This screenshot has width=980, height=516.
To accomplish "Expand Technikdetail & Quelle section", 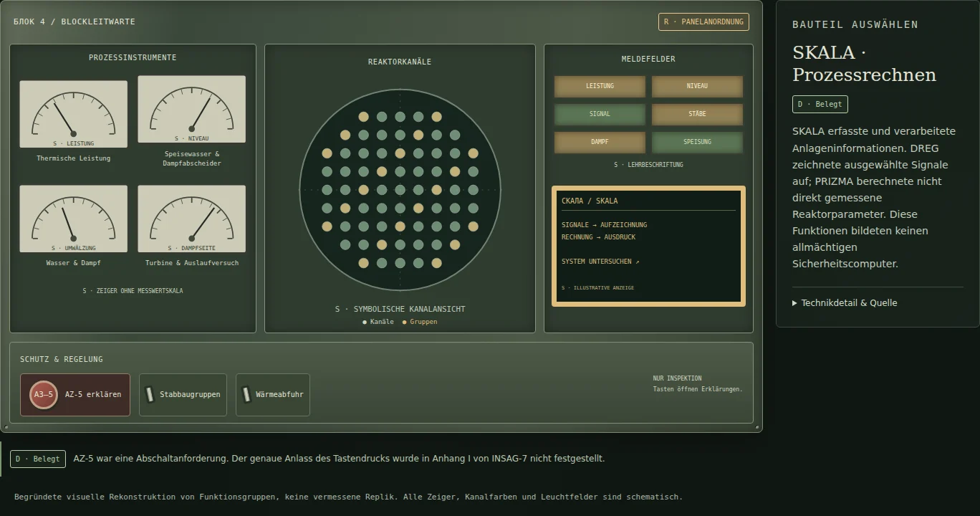I will (x=845, y=303).
